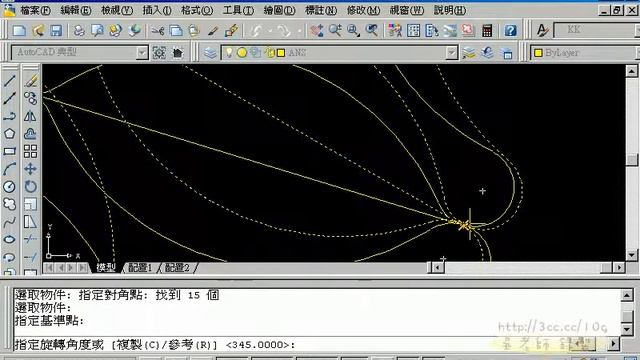Activate the Zoom Realtime tool
The width and height of the screenshot is (640, 360).
click(336, 30)
